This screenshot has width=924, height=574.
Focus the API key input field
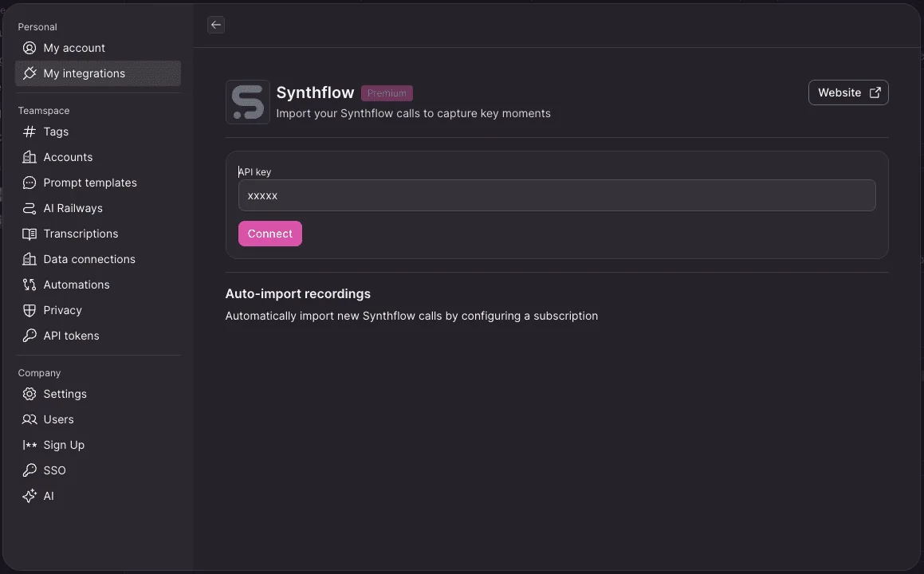(x=557, y=195)
